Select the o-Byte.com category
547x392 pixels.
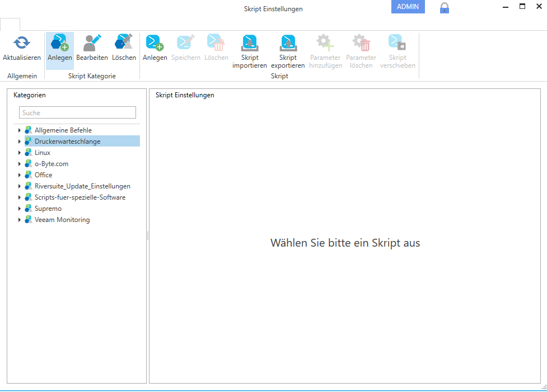tap(51, 164)
